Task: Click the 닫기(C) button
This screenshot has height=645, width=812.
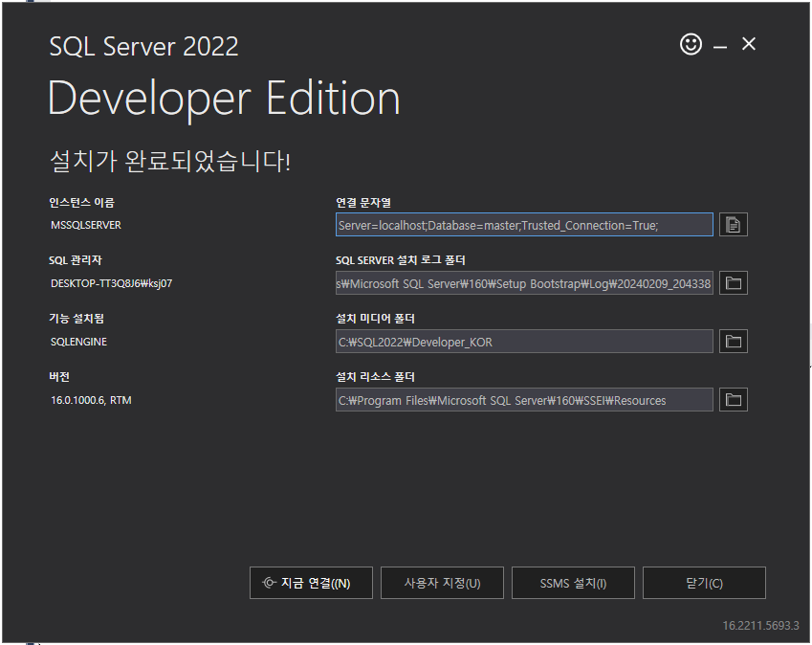Action: point(704,583)
